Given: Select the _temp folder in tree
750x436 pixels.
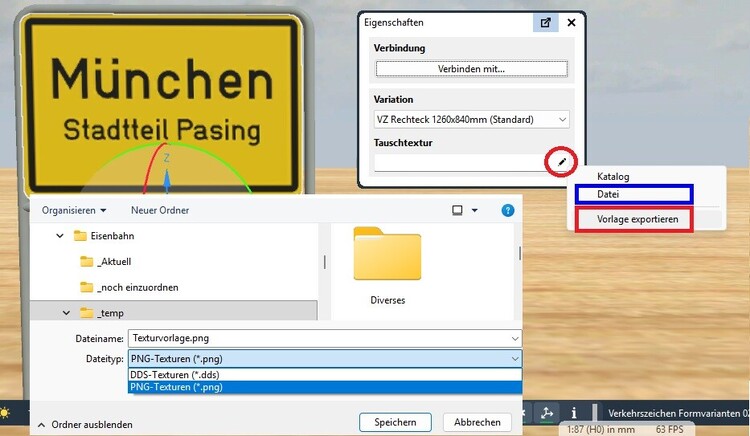Looking at the screenshot, I should click(x=102, y=313).
